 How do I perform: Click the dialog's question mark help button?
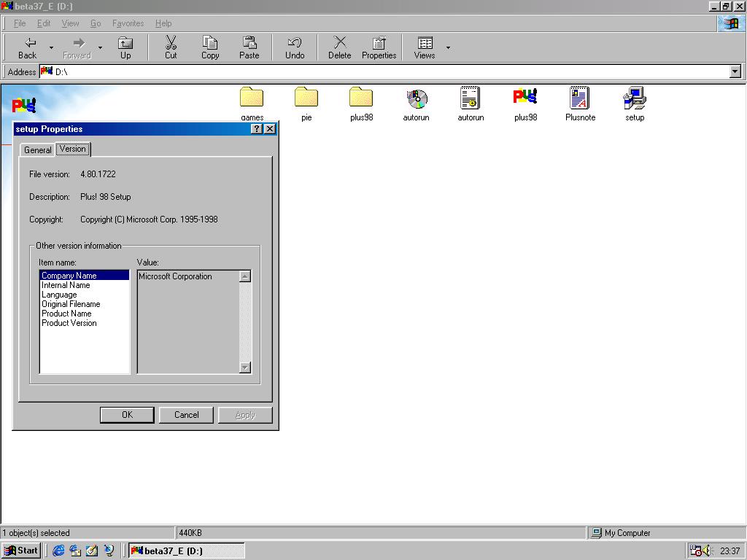[256, 128]
